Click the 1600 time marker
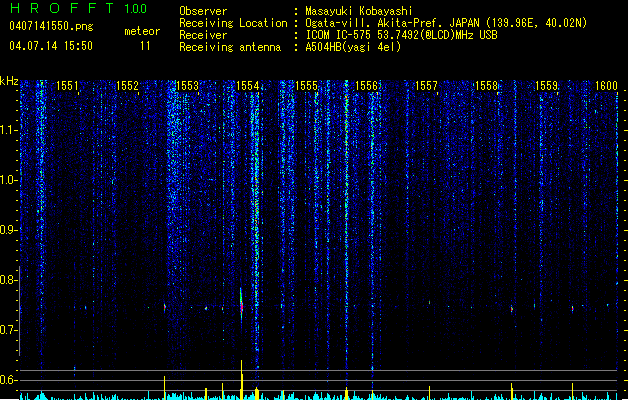This screenshot has width=629, height=400. click(x=606, y=86)
